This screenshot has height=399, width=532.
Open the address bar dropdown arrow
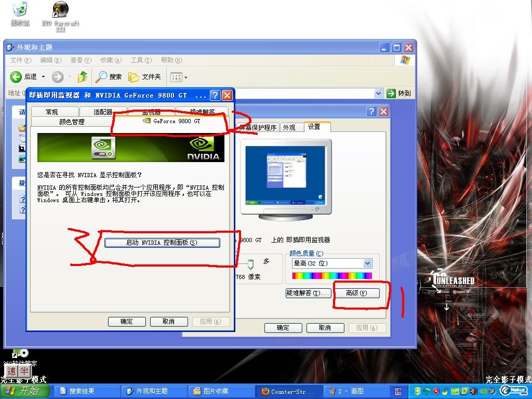(x=378, y=94)
